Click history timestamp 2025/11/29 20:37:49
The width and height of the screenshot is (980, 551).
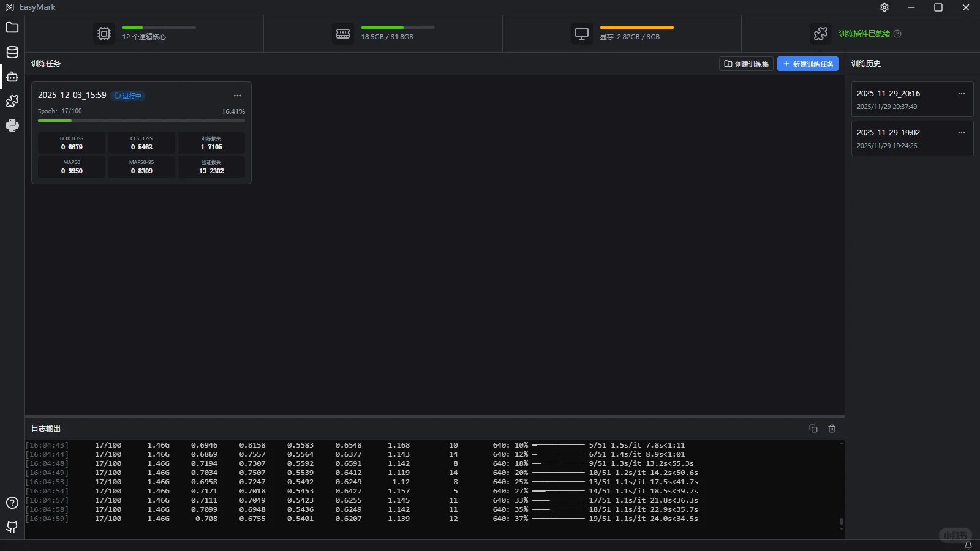(x=887, y=107)
